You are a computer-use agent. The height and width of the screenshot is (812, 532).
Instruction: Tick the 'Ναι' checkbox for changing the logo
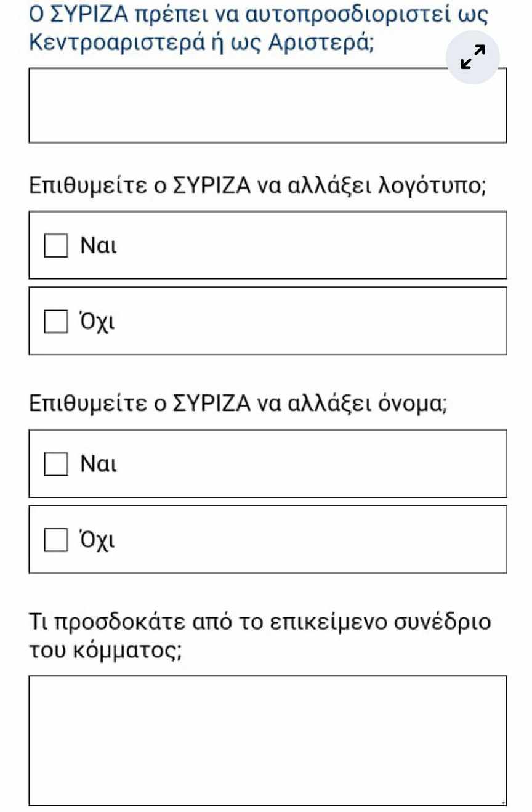(x=55, y=246)
